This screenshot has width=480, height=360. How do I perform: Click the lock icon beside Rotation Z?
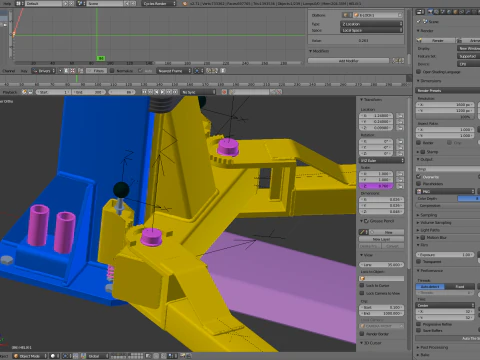[x=400, y=154]
